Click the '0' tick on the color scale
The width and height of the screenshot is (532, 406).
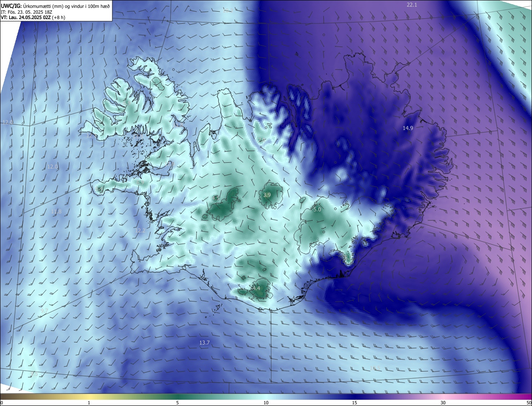2,403
